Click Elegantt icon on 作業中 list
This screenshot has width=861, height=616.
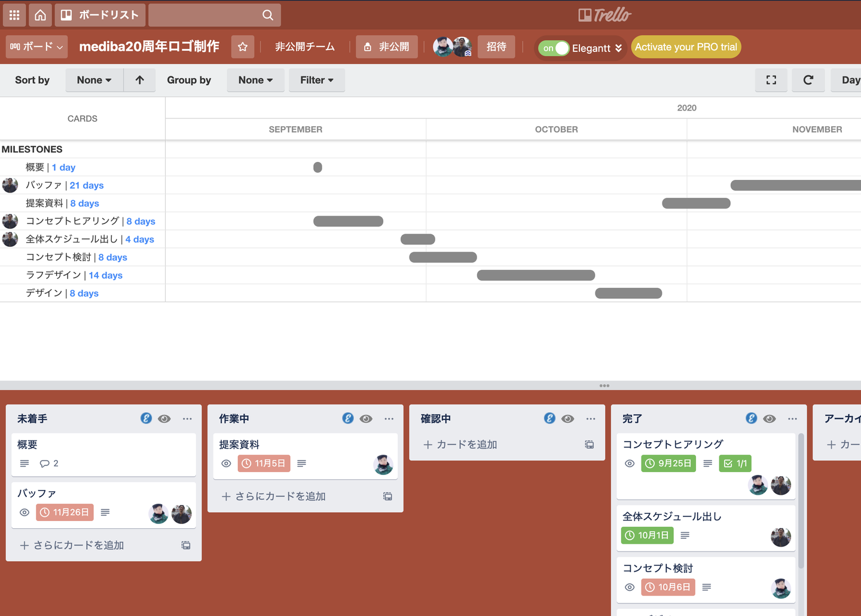[348, 418]
